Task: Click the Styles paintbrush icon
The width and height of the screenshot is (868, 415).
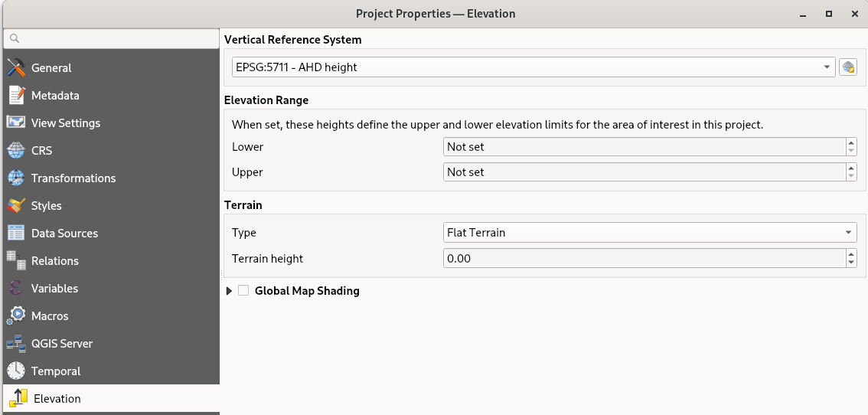Action: 16,206
